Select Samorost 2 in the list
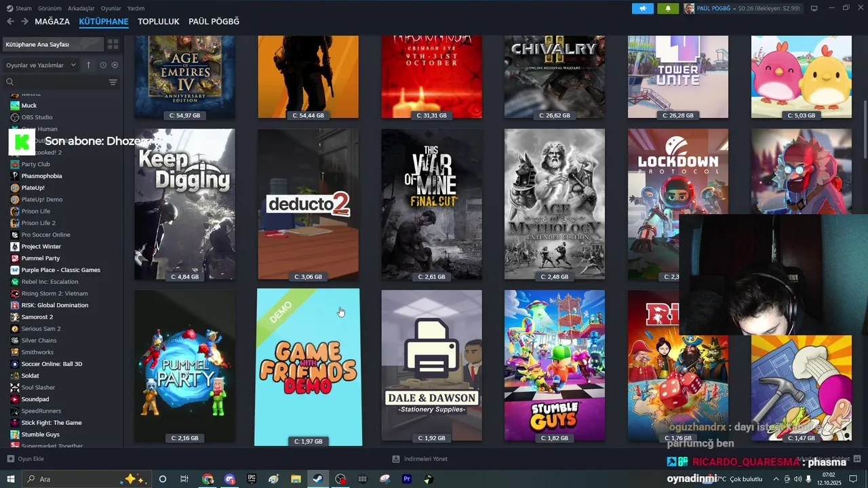This screenshot has height=488, width=868. tap(37, 317)
